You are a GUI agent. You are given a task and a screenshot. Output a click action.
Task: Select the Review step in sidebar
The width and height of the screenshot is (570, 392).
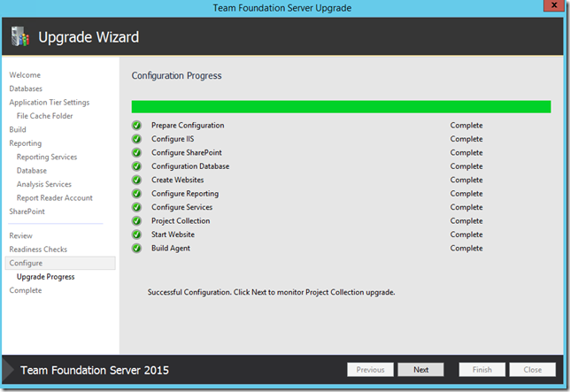(x=20, y=235)
